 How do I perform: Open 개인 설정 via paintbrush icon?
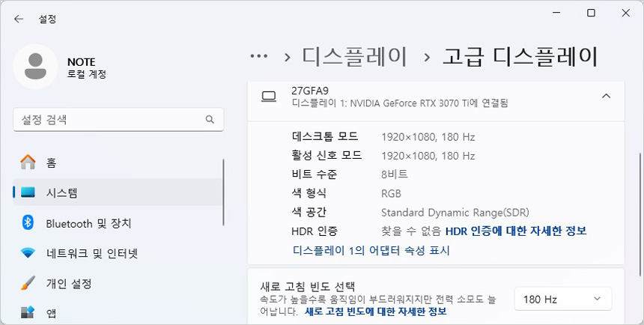(x=28, y=284)
